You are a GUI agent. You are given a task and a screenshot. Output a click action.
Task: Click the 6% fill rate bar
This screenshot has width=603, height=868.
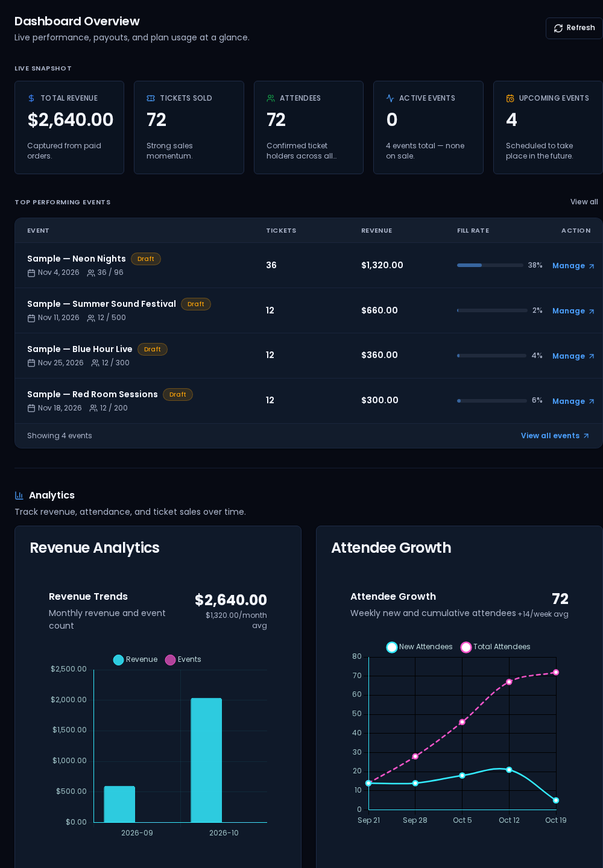click(492, 401)
